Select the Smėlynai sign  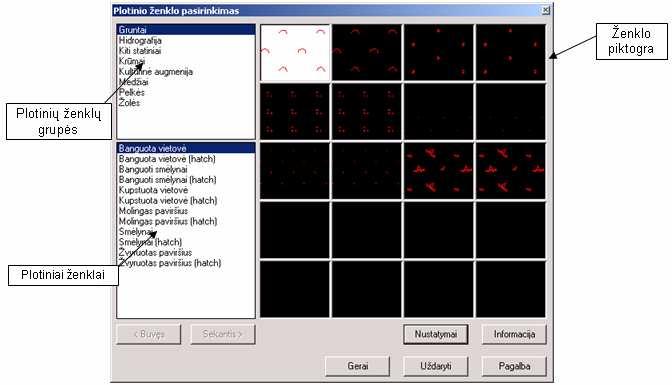[x=136, y=232]
